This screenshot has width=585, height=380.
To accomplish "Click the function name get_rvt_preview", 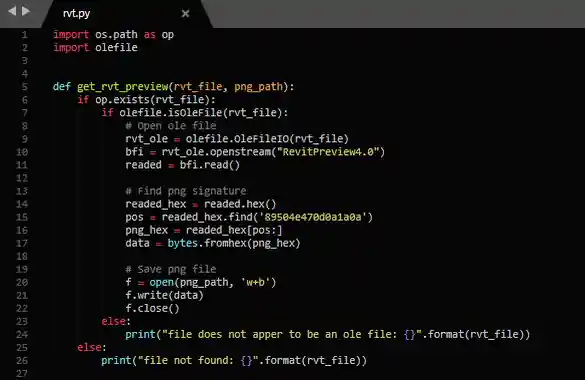I will (122, 87).
